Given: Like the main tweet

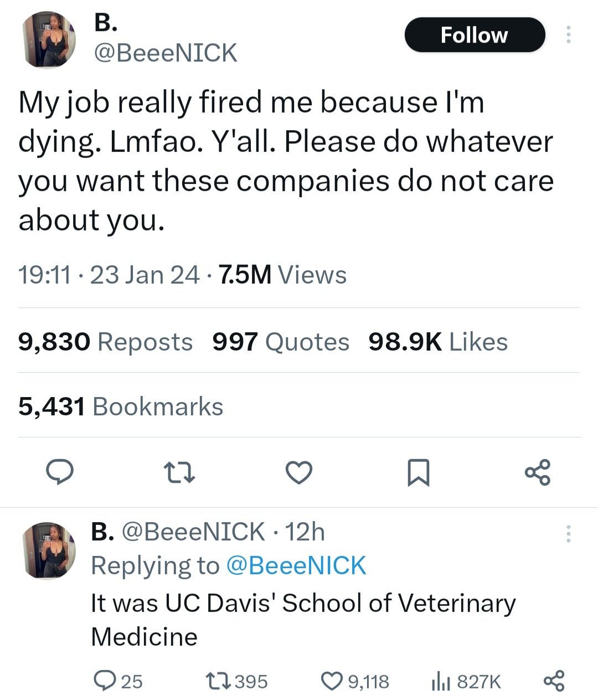Looking at the screenshot, I should point(299,472).
